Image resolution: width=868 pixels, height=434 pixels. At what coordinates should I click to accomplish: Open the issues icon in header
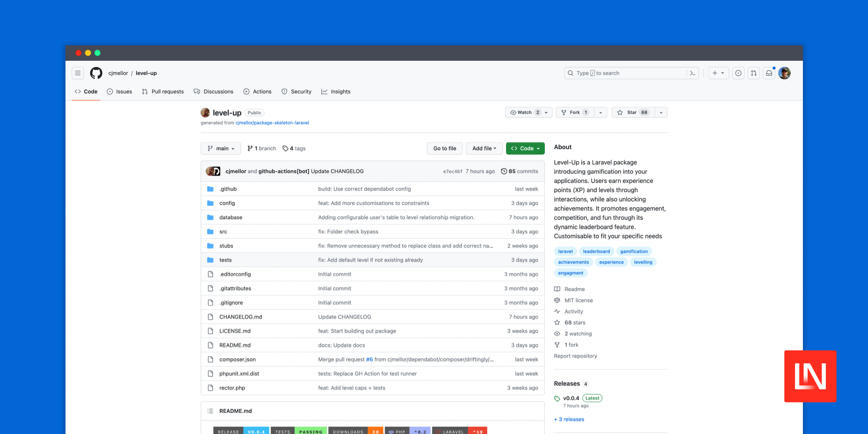coord(738,73)
